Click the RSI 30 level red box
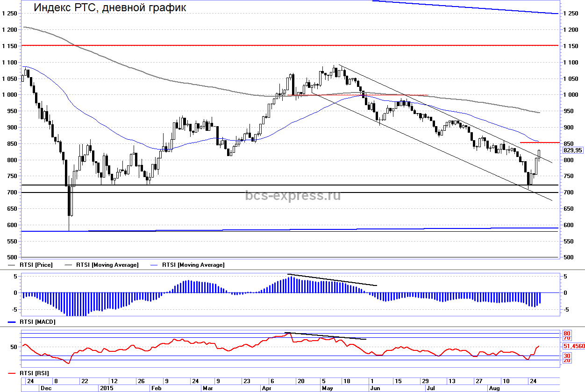This screenshot has width=585, height=392. pos(567,356)
